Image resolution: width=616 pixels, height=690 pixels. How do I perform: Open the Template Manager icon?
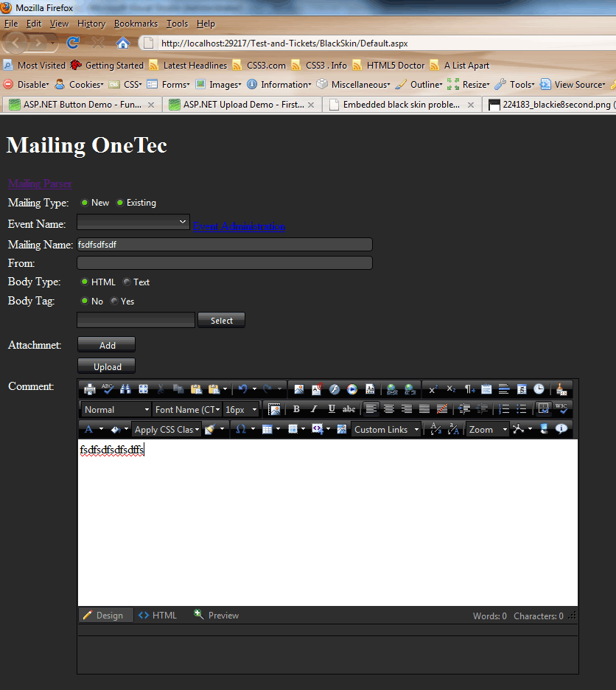coord(370,389)
